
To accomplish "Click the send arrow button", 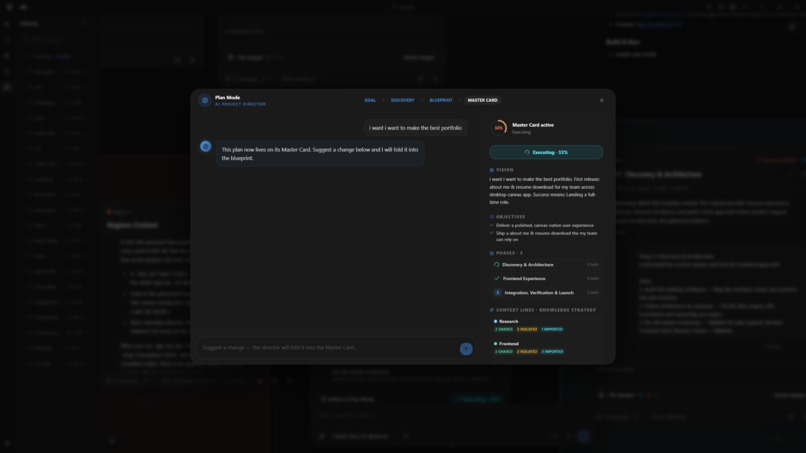I will tap(466, 349).
